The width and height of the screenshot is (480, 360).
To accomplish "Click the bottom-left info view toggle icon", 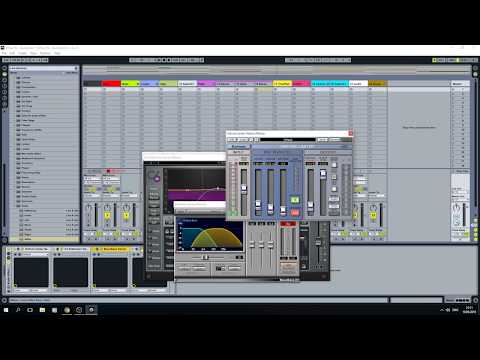I will point(4,300).
